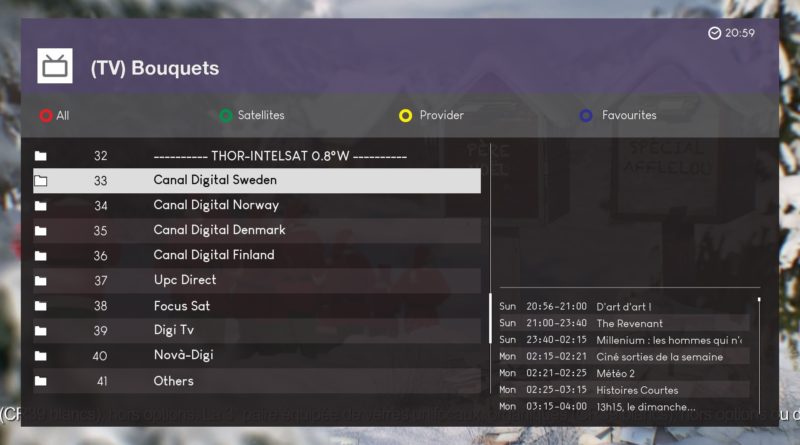Click folder icon of THOR-INTELSAT row

41,156
